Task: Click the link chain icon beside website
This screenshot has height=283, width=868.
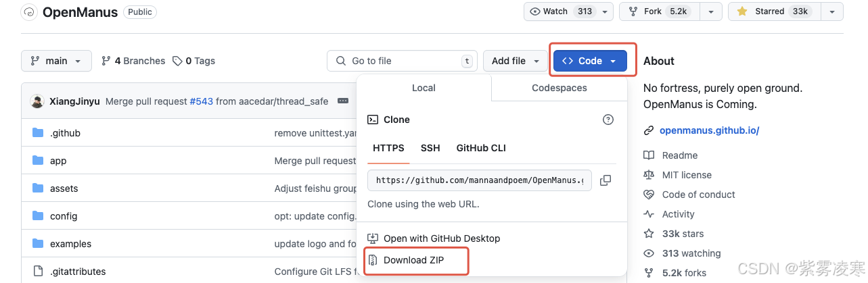Action: pyautogui.click(x=649, y=130)
